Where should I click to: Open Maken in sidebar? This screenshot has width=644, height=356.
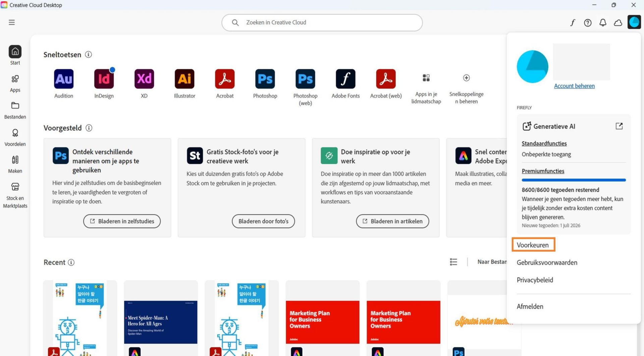coord(15,164)
